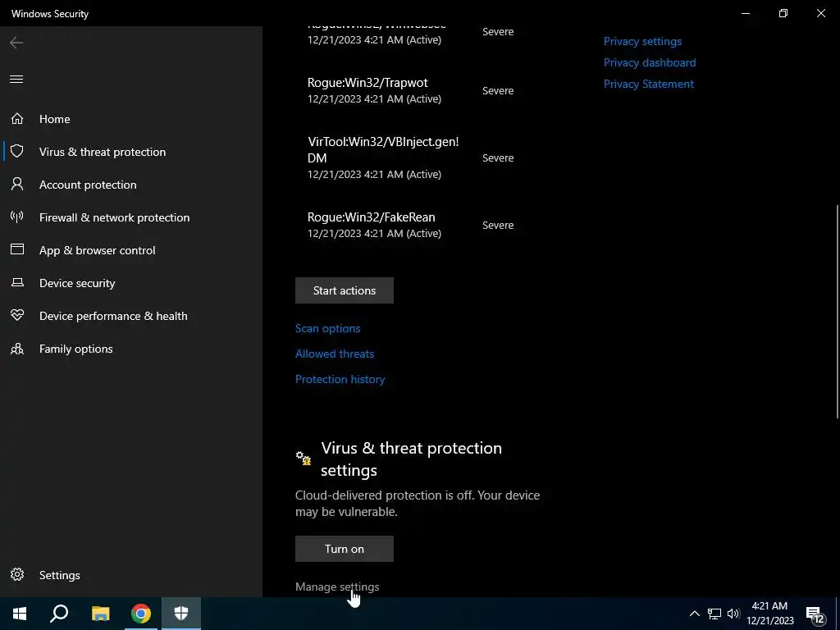This screenshot has width=840, height=630.
Task: Open Device security section
Action: (77, 283)
